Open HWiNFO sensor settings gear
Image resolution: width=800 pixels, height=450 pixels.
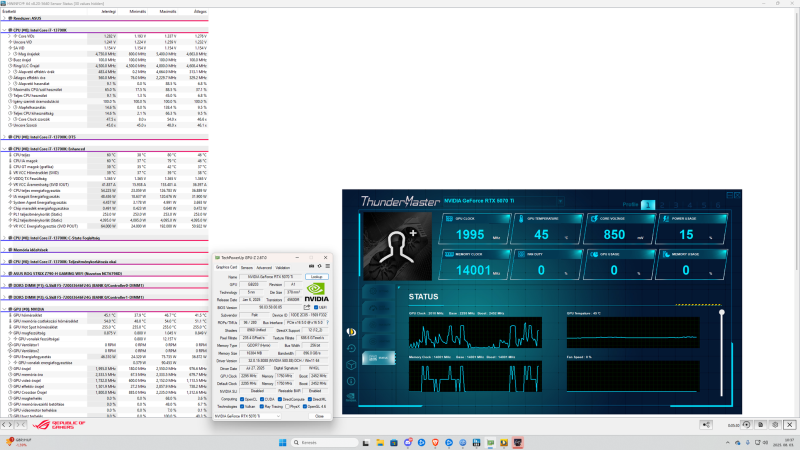(775, 424)
